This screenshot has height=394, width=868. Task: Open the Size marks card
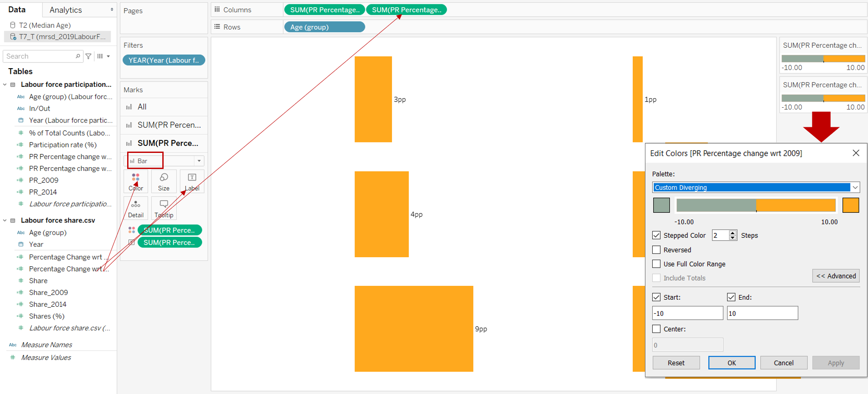164,181
